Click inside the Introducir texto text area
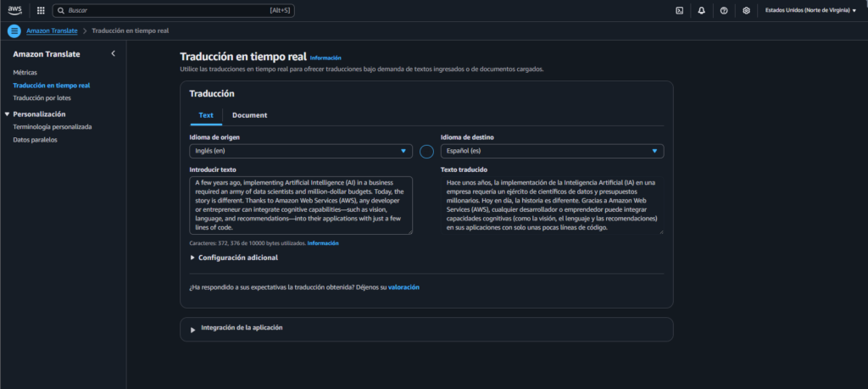Image resolution: width=868 pixels, height=389 pixels. [301, 204]
